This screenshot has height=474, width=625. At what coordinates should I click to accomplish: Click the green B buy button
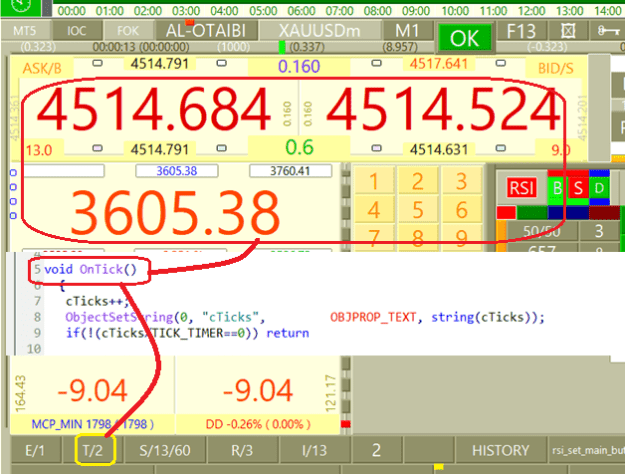557,187
